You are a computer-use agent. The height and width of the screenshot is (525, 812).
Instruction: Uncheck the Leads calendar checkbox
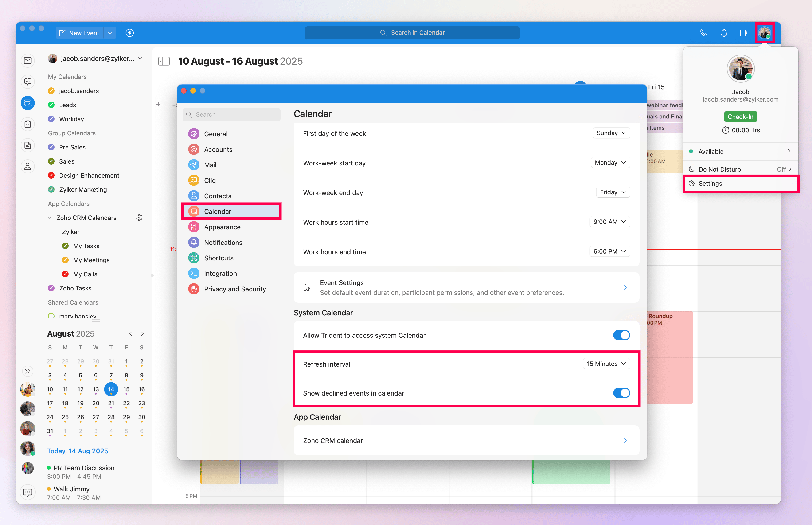pyautogui.click(x=51, y=105)
